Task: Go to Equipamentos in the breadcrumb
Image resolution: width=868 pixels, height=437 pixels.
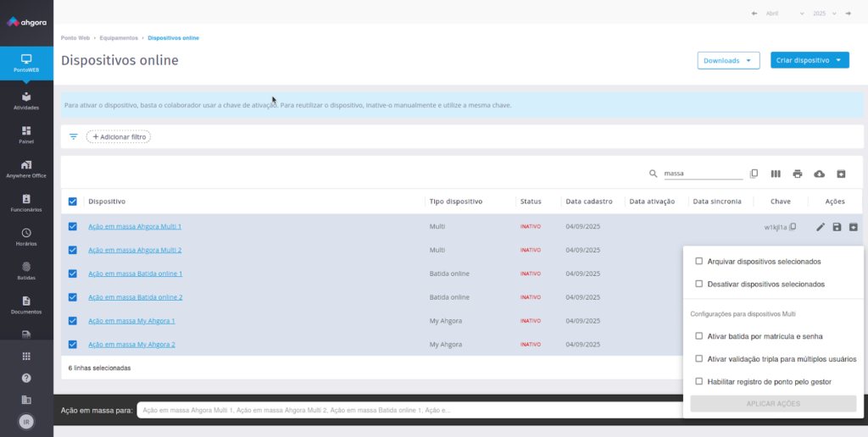Action: point(120,38)
